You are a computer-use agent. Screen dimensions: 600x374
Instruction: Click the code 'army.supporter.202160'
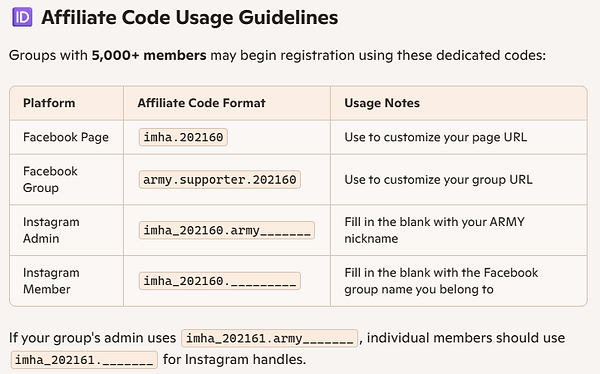pos(220,180)
